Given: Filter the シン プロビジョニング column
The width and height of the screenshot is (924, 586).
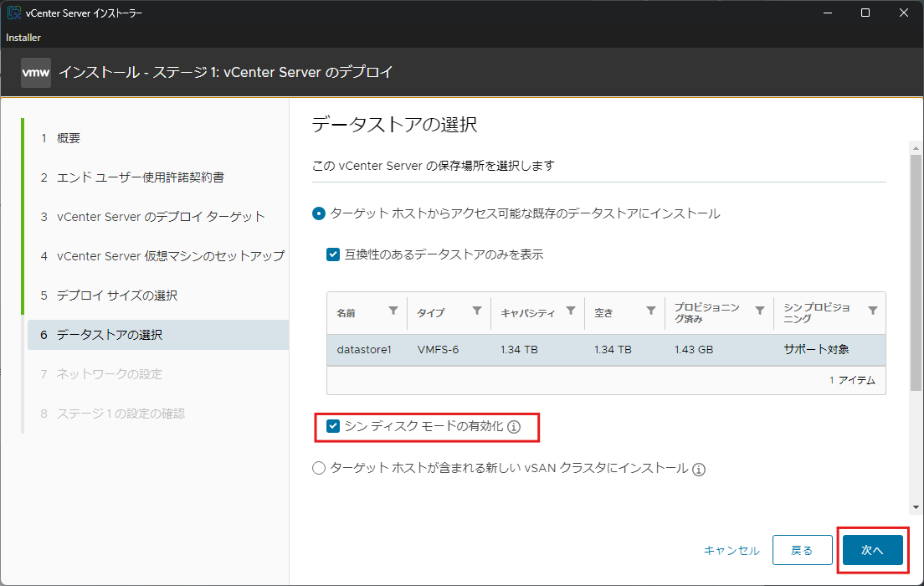Looking at the screenshot, I should (x=873, y=311).
